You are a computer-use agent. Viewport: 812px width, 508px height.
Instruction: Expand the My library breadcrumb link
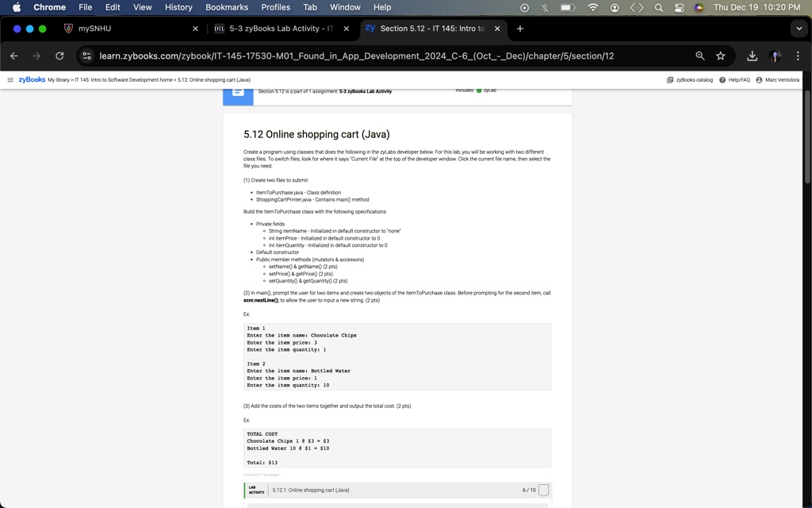coord(56,79)
